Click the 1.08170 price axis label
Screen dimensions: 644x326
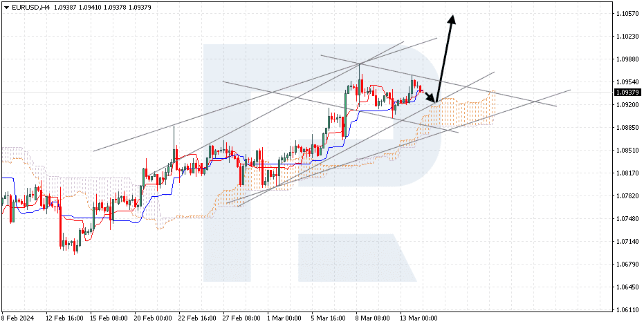pos(627,173)
